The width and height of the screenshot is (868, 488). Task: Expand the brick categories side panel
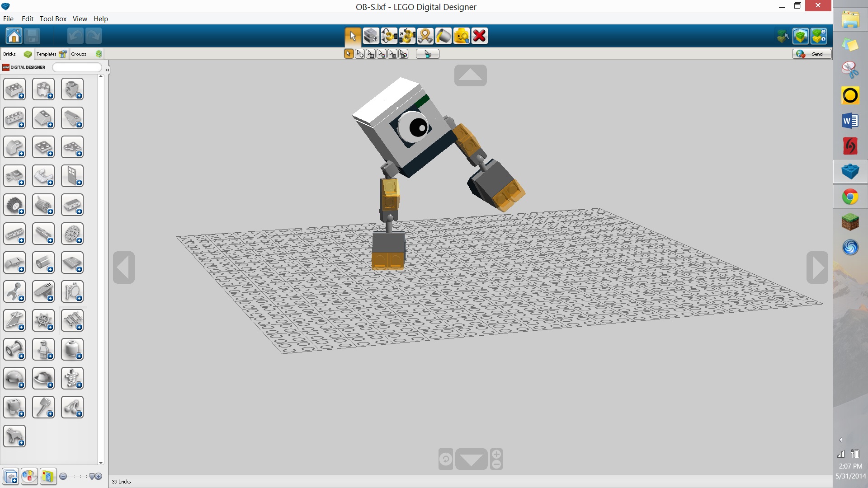(x=107, y=70)
